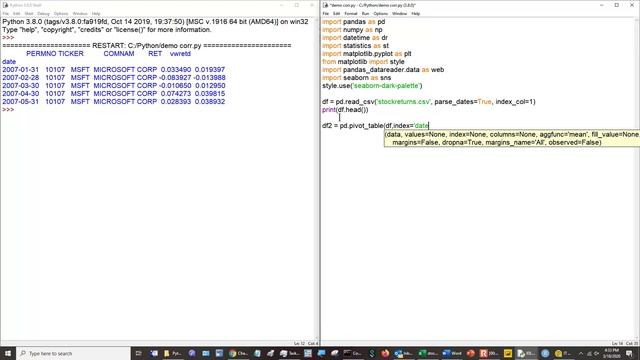
Task: Click the 'print(df.head())' line
Action: pos(345,110)
